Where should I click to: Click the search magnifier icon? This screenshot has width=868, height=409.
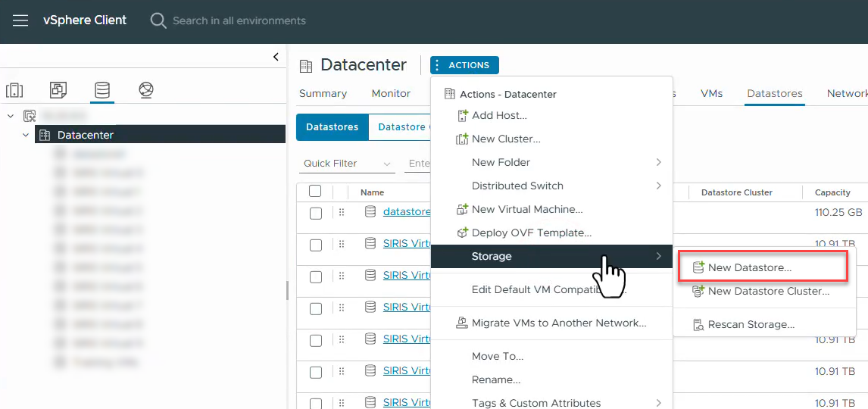click(x=158, y=21)
